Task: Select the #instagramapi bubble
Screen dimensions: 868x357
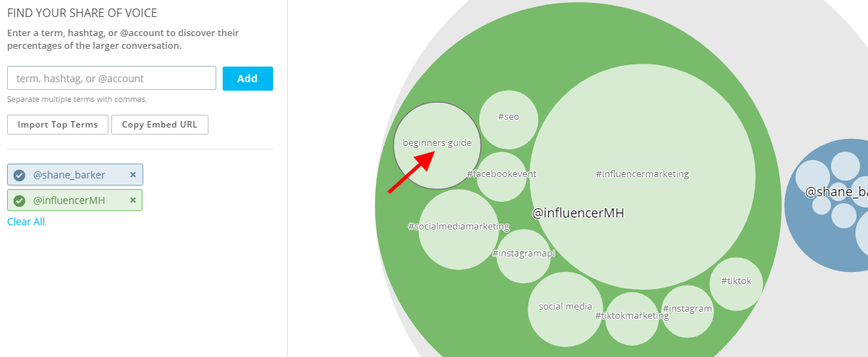Action: pyautogui.click(x=523, y=256)
